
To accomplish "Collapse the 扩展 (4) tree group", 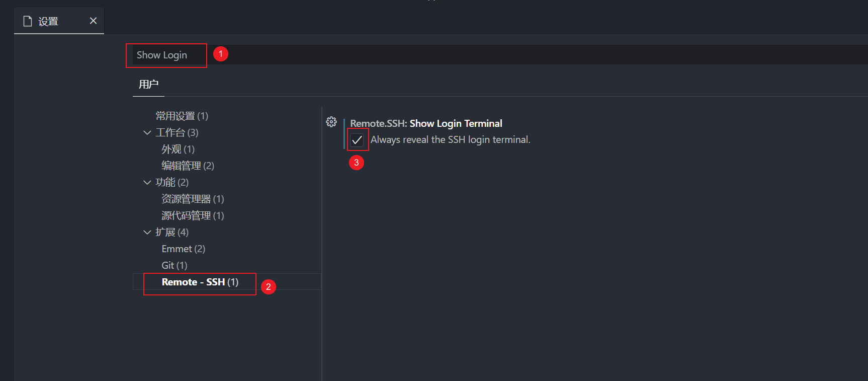I will pos(147,233).
